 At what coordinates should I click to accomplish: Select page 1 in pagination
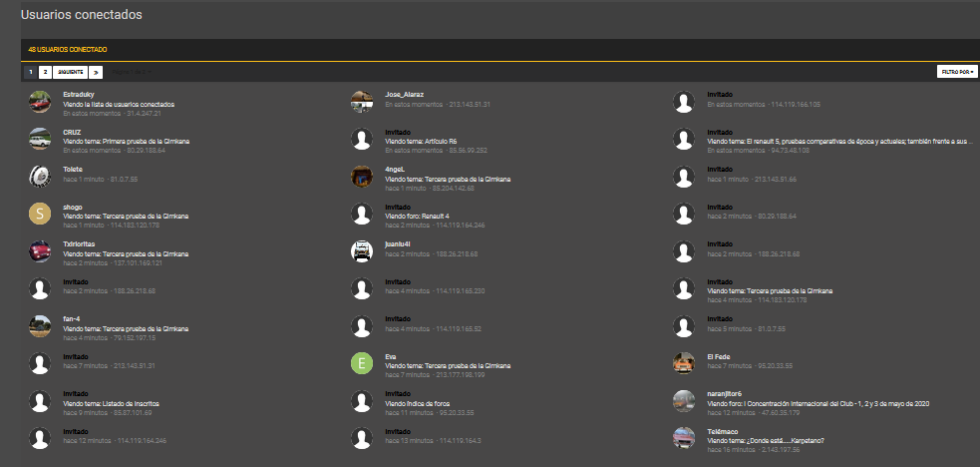coord(30,72)
